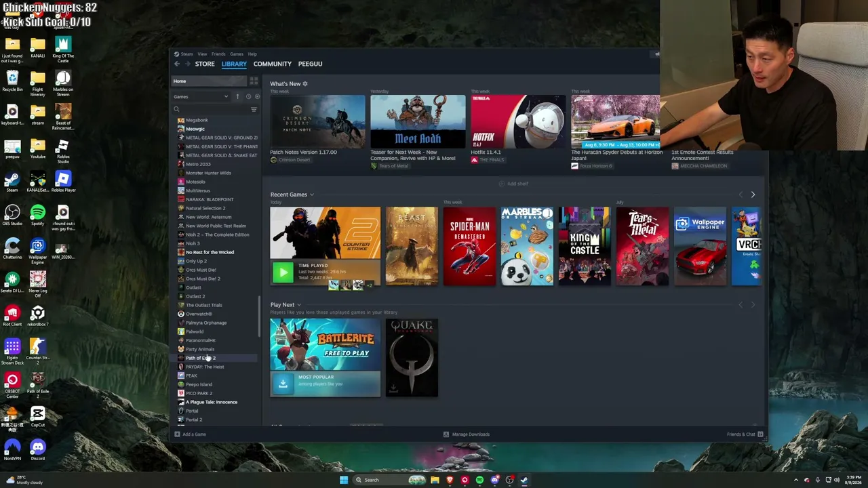Viewport: 868px width, 488px height.
Task: Open Roblox Studio desktop shortcut
Action: pos(62,150)
